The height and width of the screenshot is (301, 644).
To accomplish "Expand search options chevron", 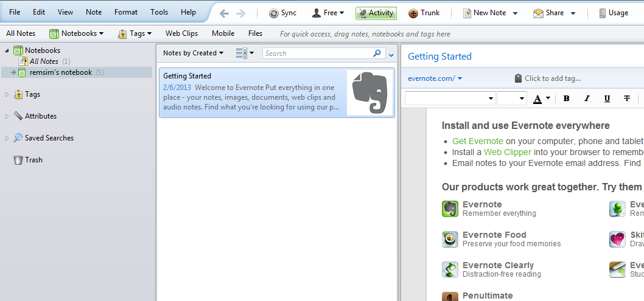I will pyautogui.click(x=391, y=55).
